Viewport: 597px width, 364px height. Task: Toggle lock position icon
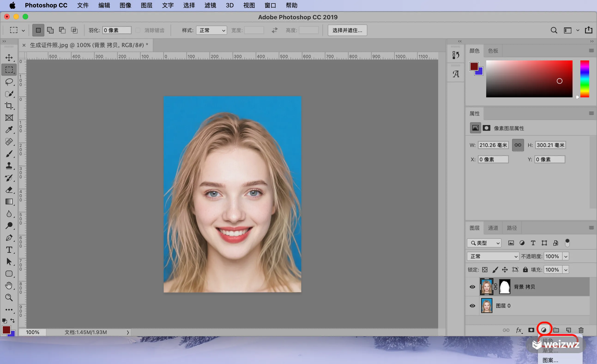point(505,270)
